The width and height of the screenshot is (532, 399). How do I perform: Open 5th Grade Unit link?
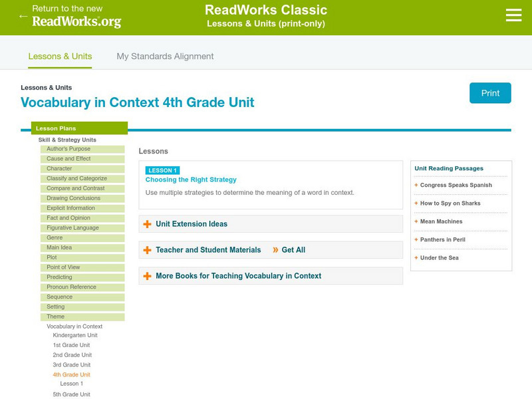[x=71, y=394]
